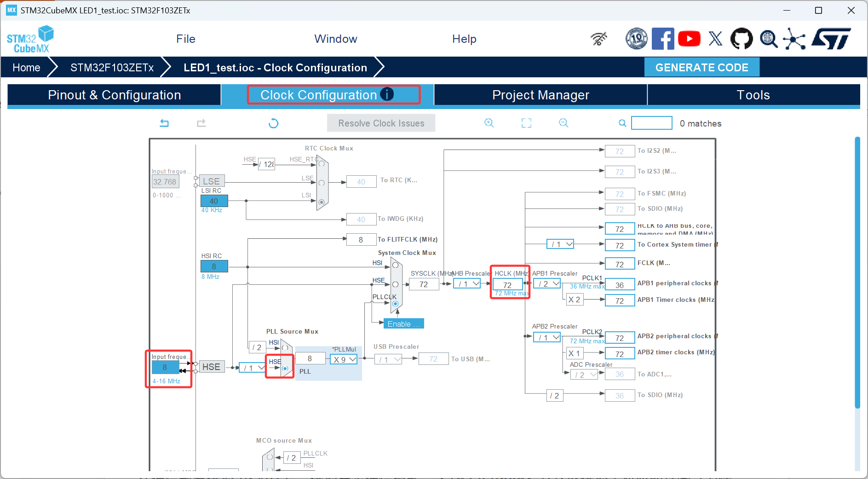Click the To FLITFCLK value box

361,240
